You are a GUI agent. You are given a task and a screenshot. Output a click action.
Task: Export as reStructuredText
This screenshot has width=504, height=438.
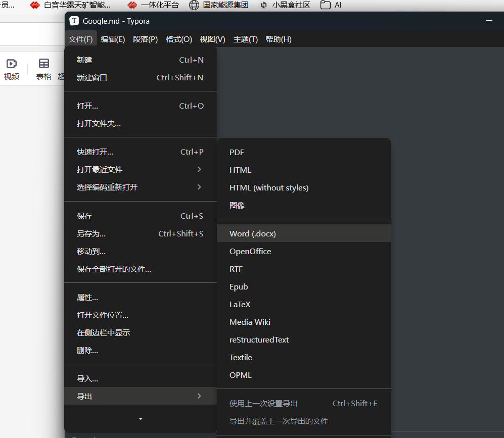point(304,339)
